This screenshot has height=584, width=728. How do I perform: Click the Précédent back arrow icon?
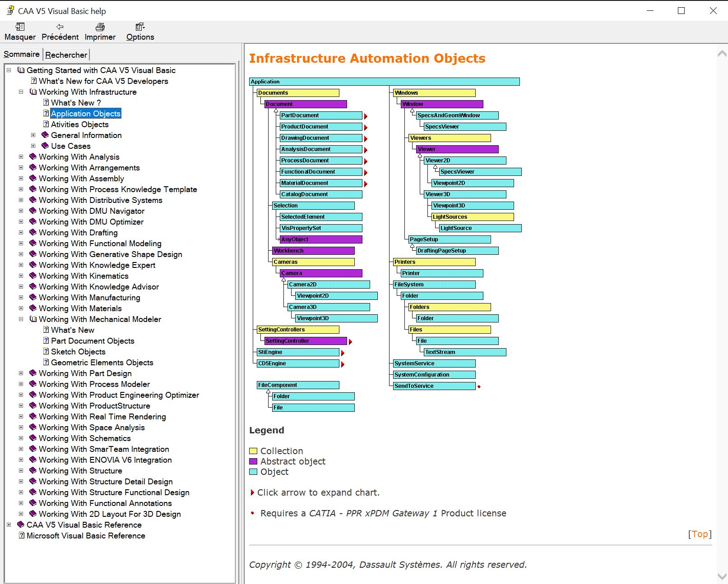point(60,27)
